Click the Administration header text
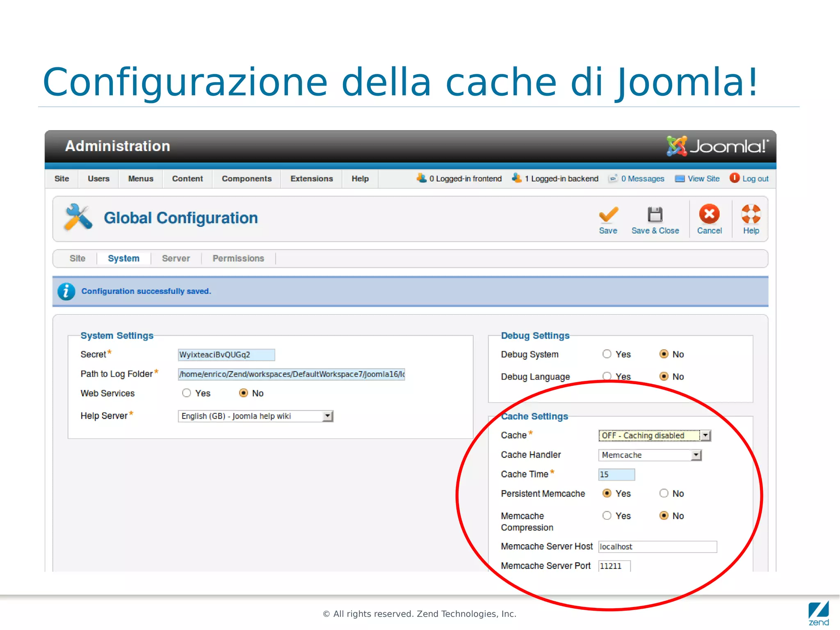This screenshot has width=840, height=630. click(118, 146)
